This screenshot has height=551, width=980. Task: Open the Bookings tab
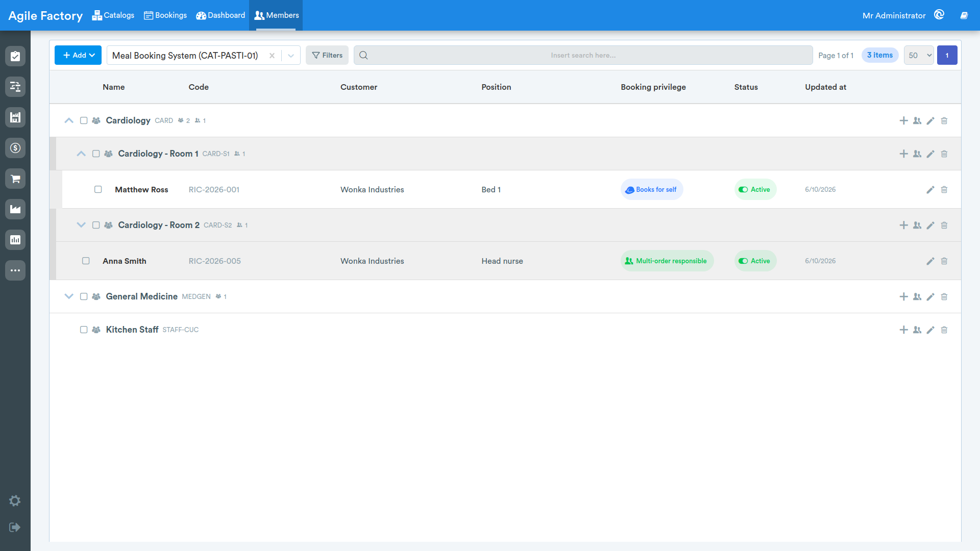coord(165,15)
